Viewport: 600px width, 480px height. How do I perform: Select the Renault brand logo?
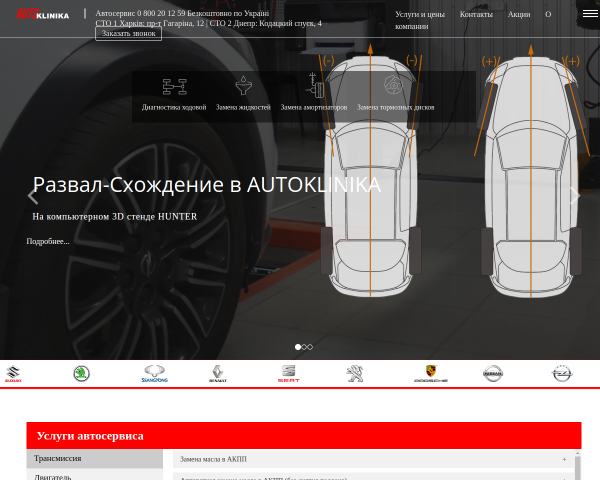218,374
